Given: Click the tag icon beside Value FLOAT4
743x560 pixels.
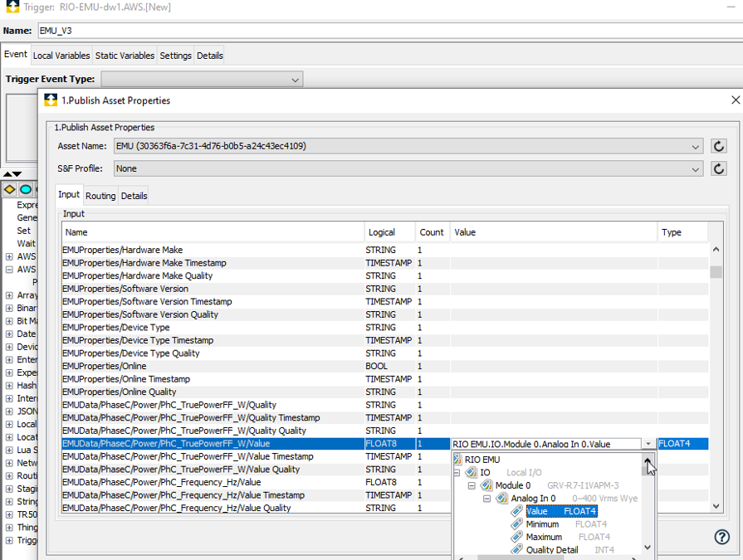Looking at the screenshot, I should (516, 511).
